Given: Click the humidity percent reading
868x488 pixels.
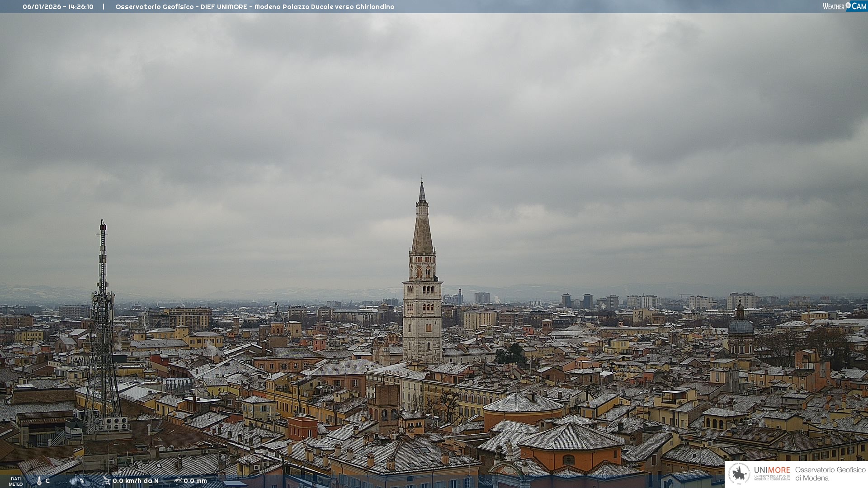Looking at the screenshot, I should [82, 481].
